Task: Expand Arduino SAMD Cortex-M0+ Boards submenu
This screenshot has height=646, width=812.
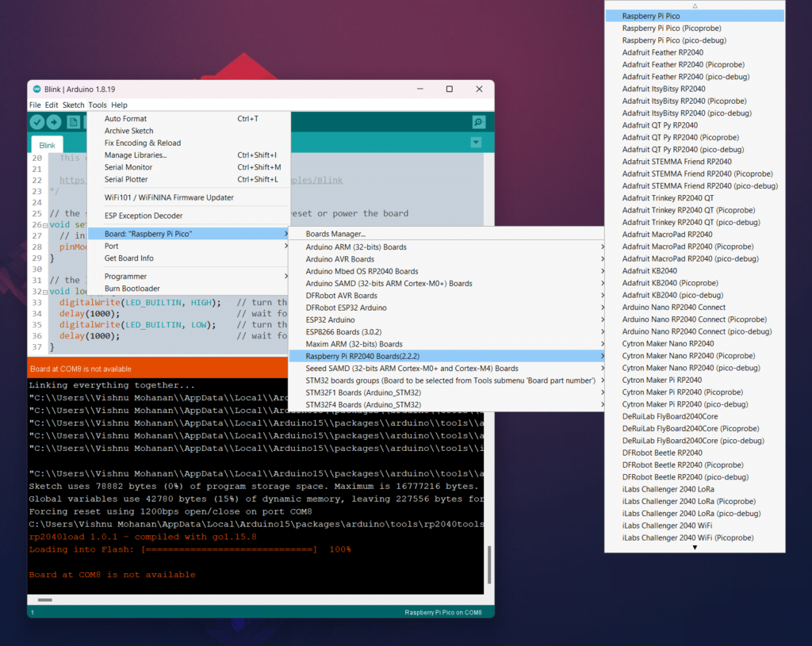Action: (x=447, y=283)
